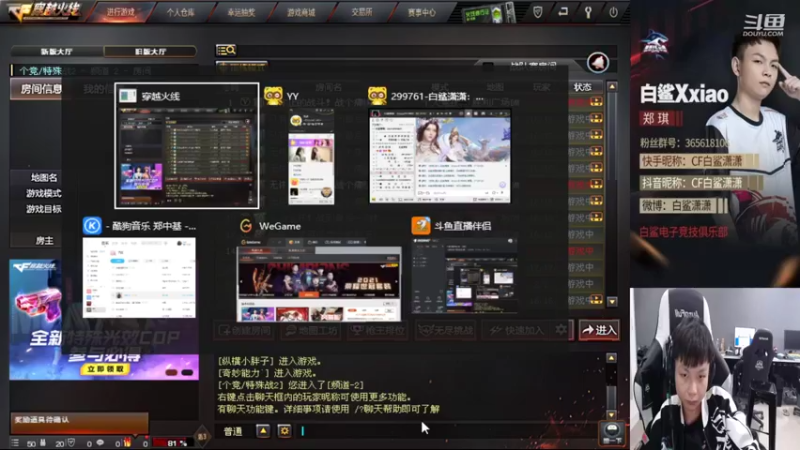
Task: Click the owl icon beside 299761 title
Action: [378, 96]
